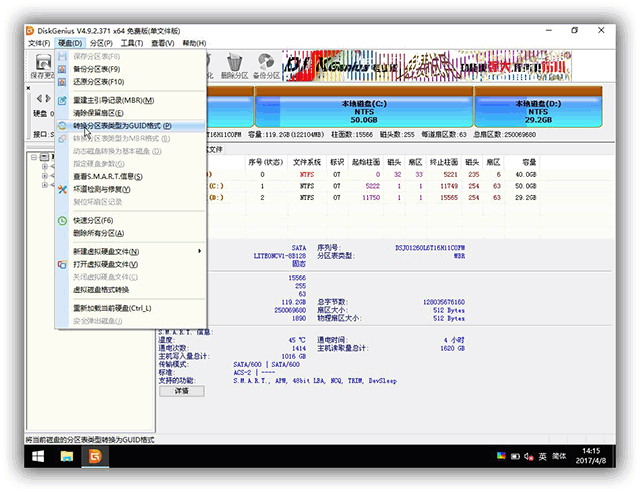Image resolution: width=640 pixels, height=492 pixels.
Task: Open the 工具(T) menu
Action: click(132, 43)
